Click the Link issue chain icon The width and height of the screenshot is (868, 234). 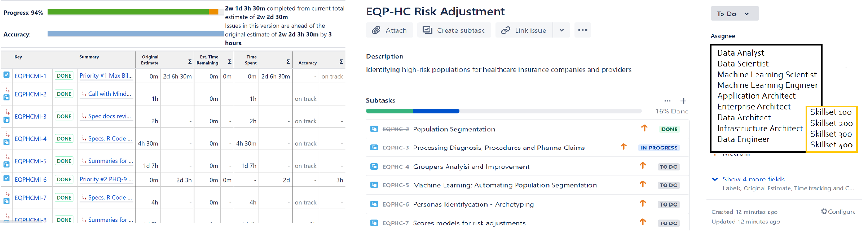click(505, 30)
